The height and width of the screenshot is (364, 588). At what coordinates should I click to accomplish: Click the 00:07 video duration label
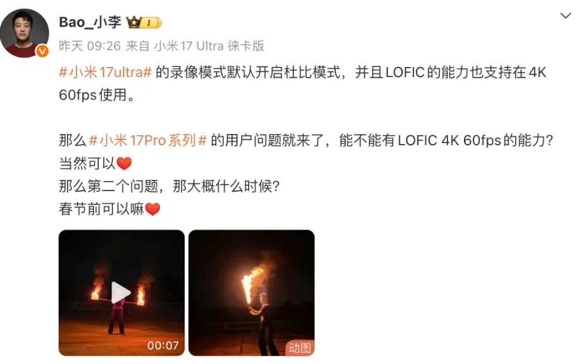163,345
